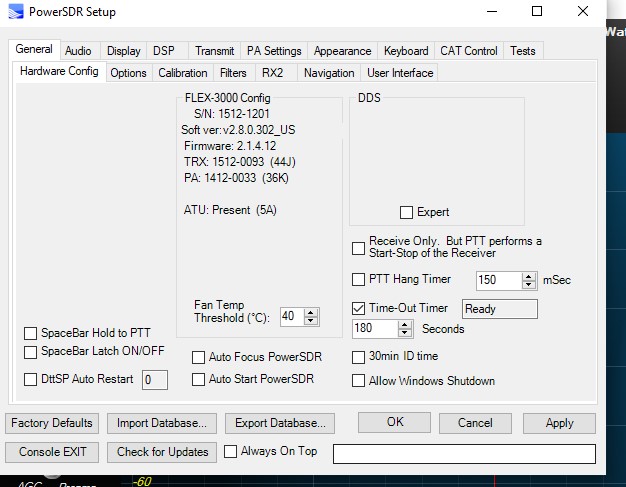Check the 30min ID time option
The width and height of the screenshot is (626, 487).
tap(359, 357)
